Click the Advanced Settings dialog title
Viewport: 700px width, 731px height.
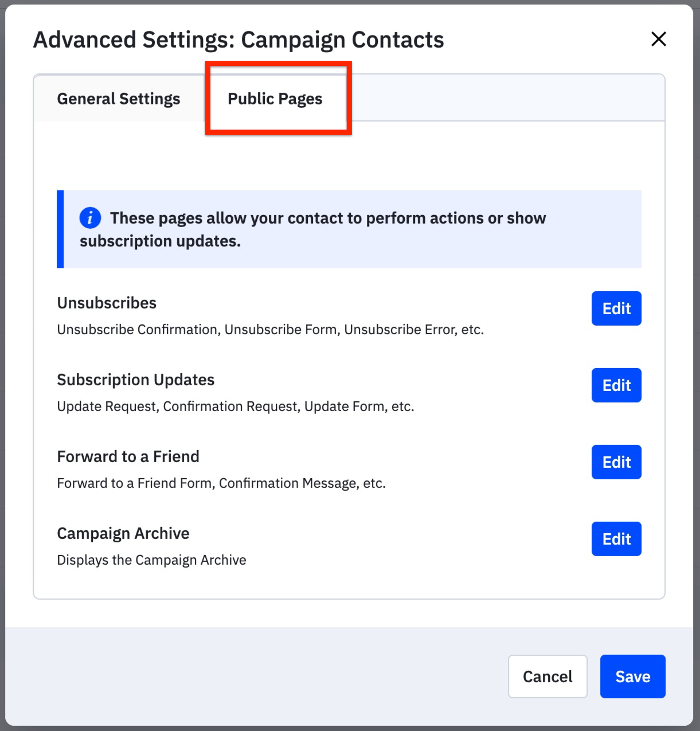tap(238, 40)
